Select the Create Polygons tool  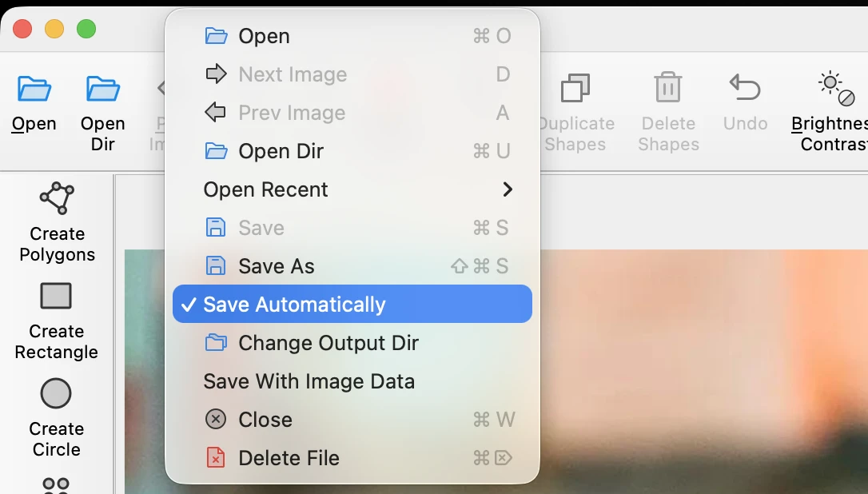56,222
